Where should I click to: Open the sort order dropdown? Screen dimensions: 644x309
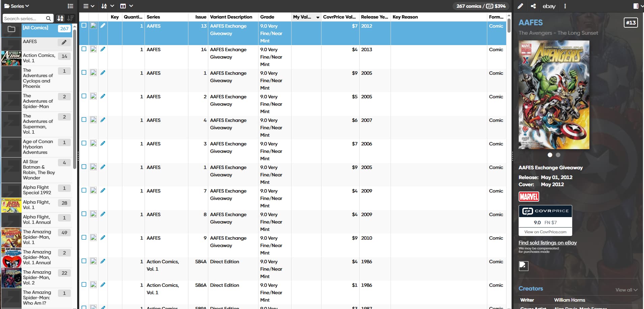click(x=108, y=6)
